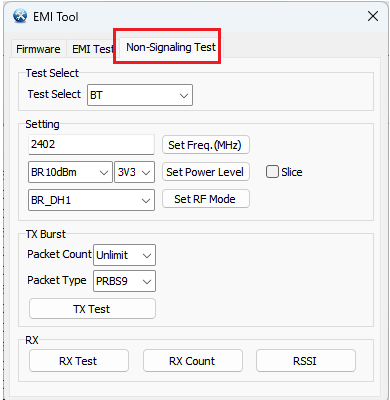
Task: Open the Packet Type PRBS9 dropdown
Action: pos(124,281)
